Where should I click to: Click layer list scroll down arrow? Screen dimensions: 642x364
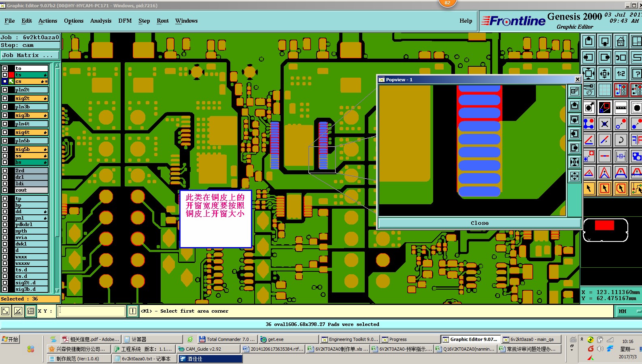pos(57,290)
